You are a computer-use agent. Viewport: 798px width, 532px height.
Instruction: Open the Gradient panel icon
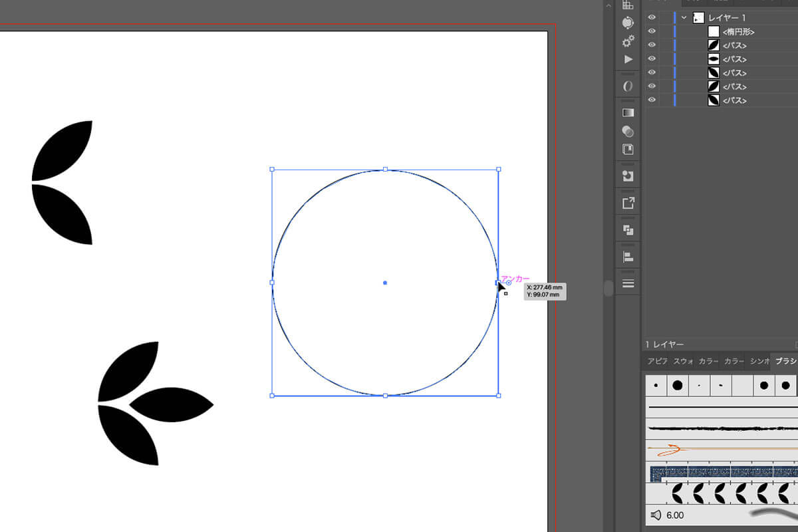pyautogui.click(x=628, y=112)
